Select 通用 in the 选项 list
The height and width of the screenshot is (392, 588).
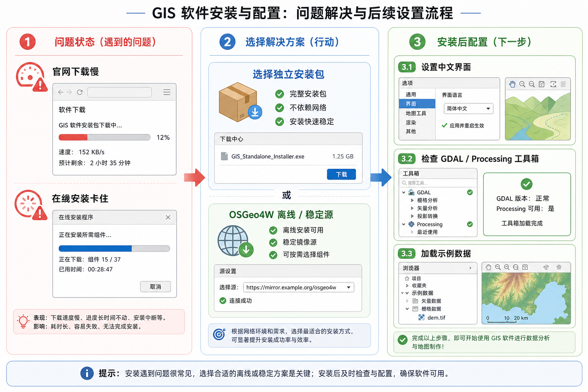click(x=417, y=95)
